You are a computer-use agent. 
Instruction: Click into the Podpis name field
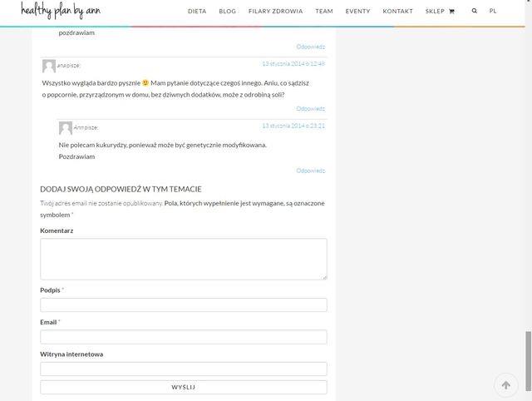[183, 304]
